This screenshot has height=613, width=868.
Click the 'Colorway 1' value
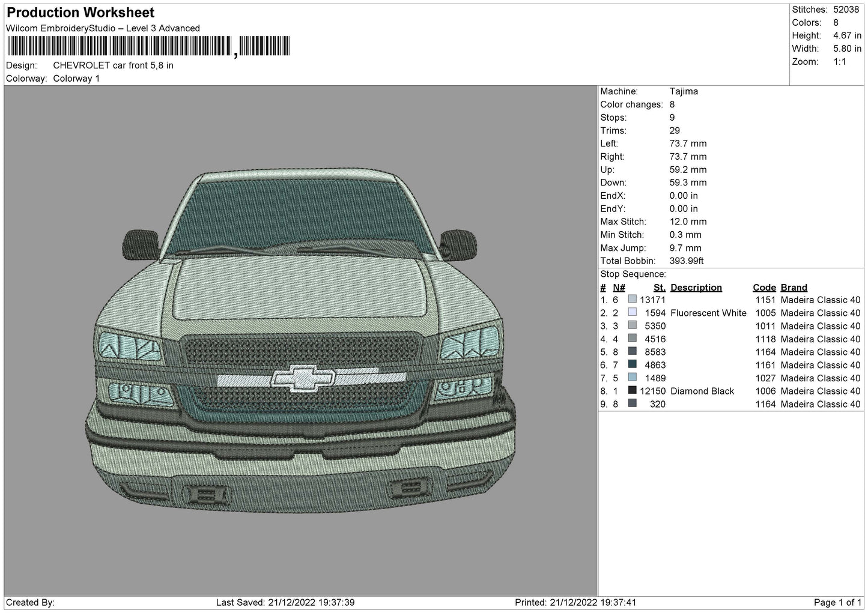coord(76,79)
